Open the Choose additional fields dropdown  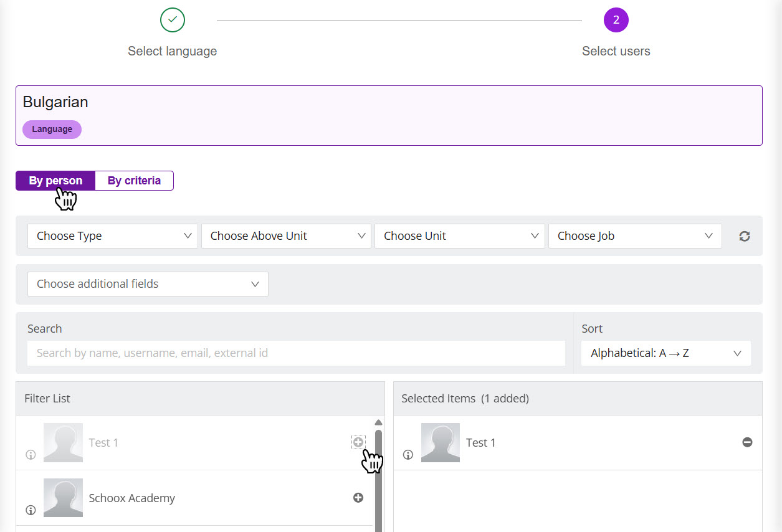tap(148, 284)
